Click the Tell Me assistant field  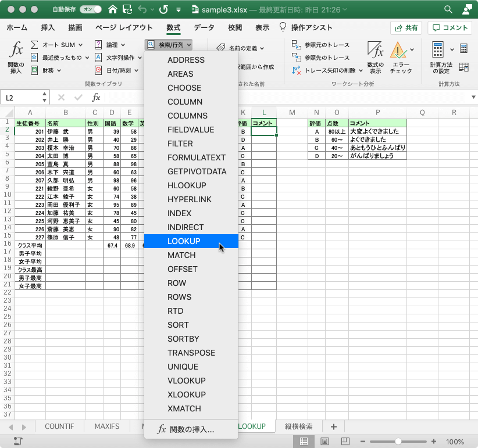pos(306,28)
